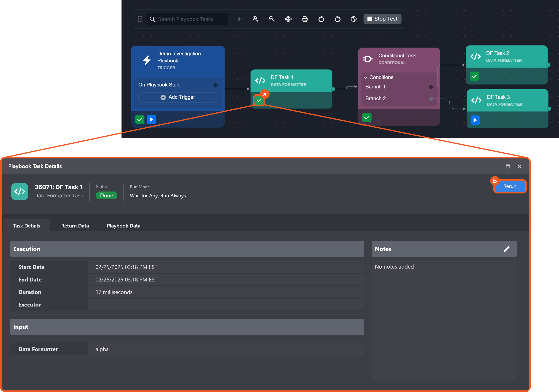Click the fit-to-screen icon in toolbar
559x392 pixels.
[288, 19]
